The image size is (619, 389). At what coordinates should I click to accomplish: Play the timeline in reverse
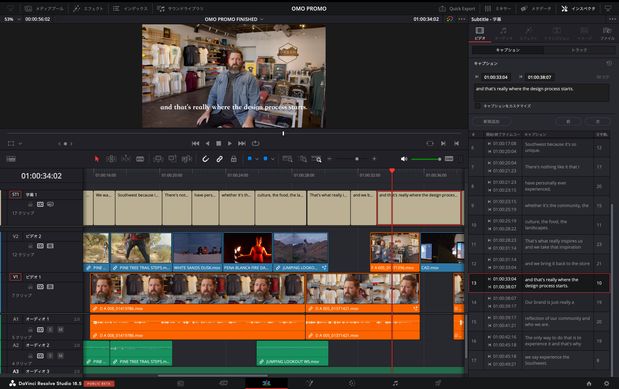coord(208,143)
